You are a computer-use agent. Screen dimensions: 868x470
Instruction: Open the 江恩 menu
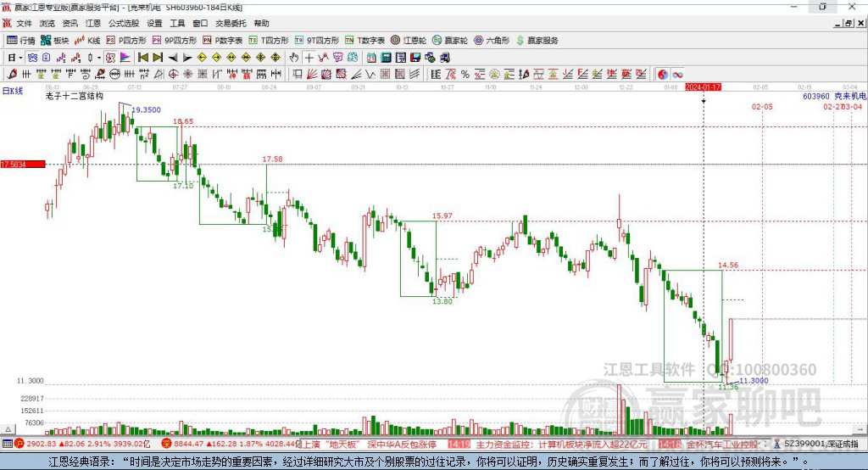click(x=93, y=23)
